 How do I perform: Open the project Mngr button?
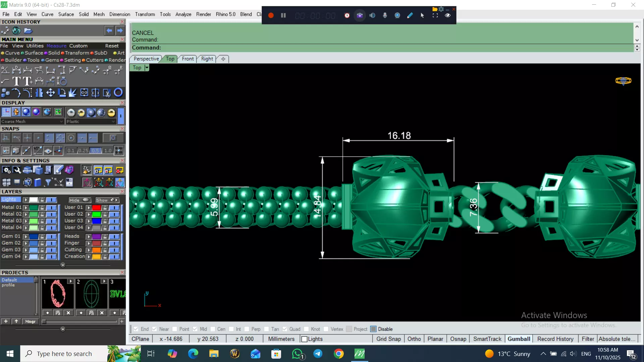(30, 321)
